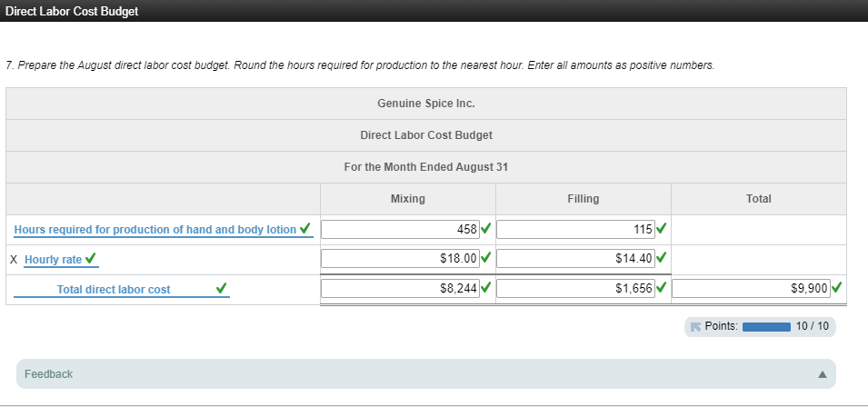Click the Genuine Spice Inc. heading
Screen dimensions: 868x407
(x=426, y=104)
